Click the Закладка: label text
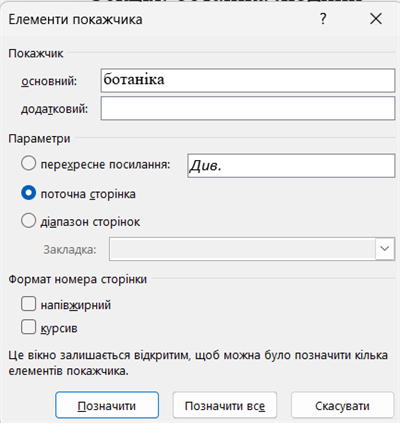The width and height of the screenshot is (400, 423). 70,249
